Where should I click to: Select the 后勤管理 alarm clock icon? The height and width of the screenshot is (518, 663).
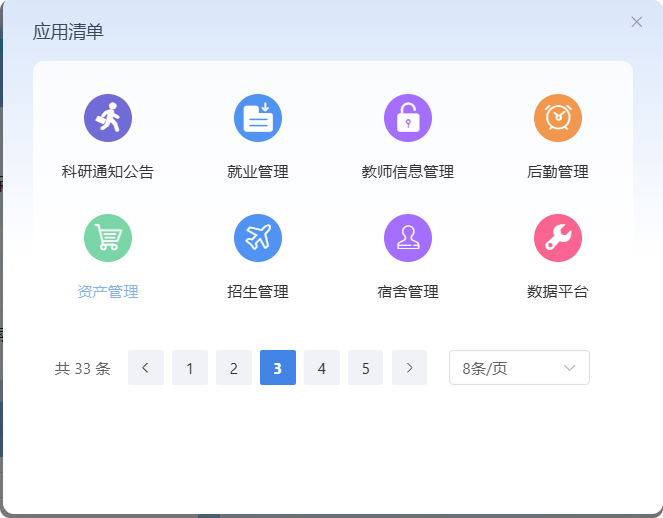click(558, 118)
